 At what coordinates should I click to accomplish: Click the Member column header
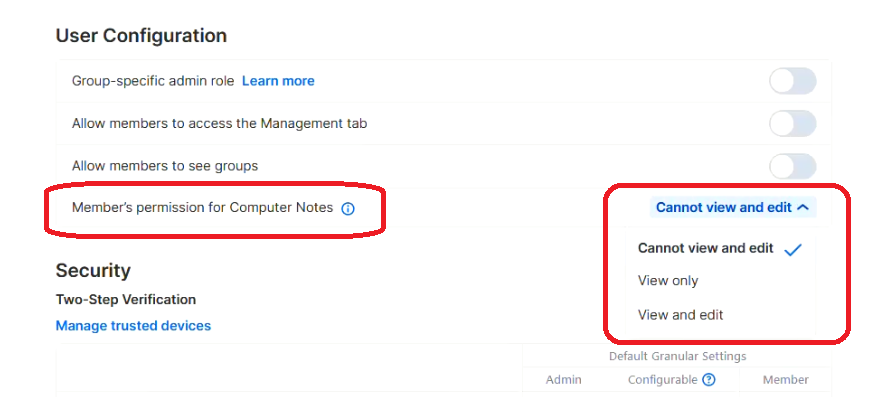click(786, 380)
